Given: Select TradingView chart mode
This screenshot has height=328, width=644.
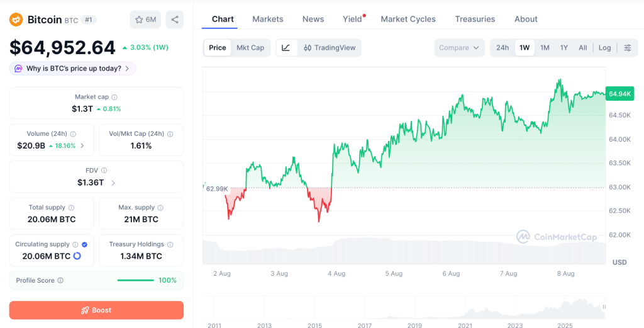Looking at the screenshot, I should click(x=330, y=48).
